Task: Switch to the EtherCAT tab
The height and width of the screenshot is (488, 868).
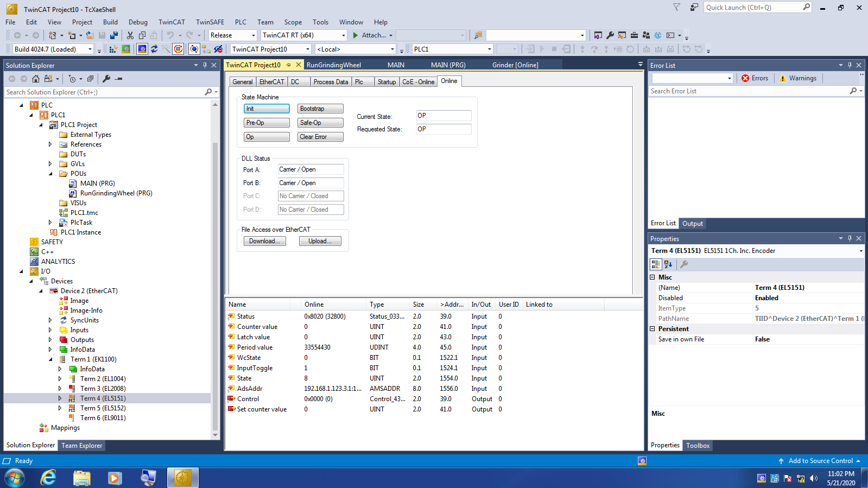Action: [271, 82]
